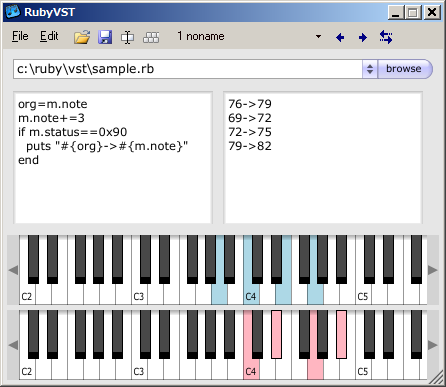
Task: Click inside the Ruby code editor
Action: tap(113, 157)
